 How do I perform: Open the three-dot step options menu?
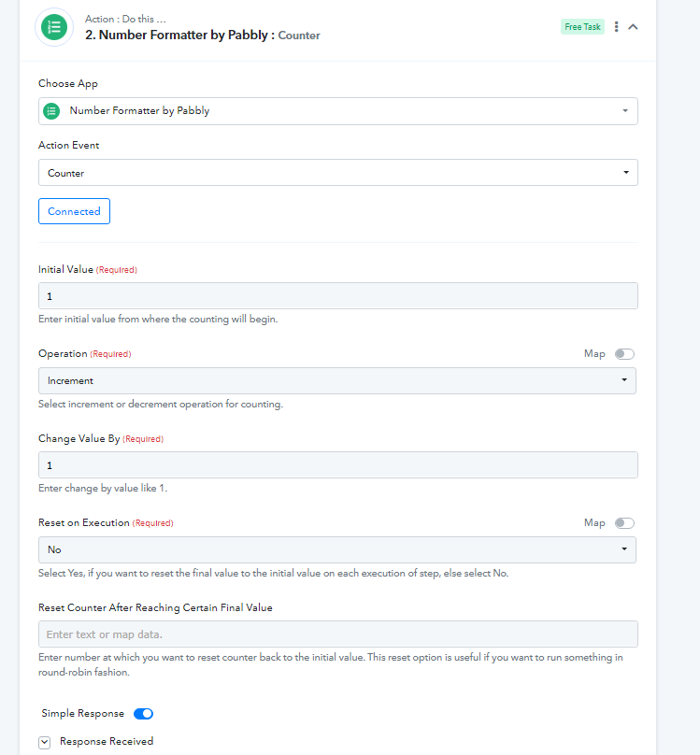pyautogui.click(x=616, y=27)
